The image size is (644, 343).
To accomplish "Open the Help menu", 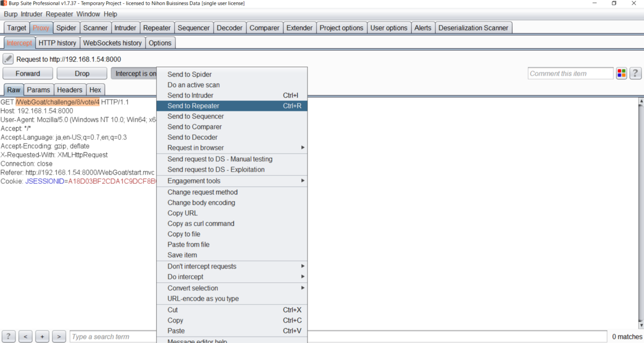I will coord(111,14).
